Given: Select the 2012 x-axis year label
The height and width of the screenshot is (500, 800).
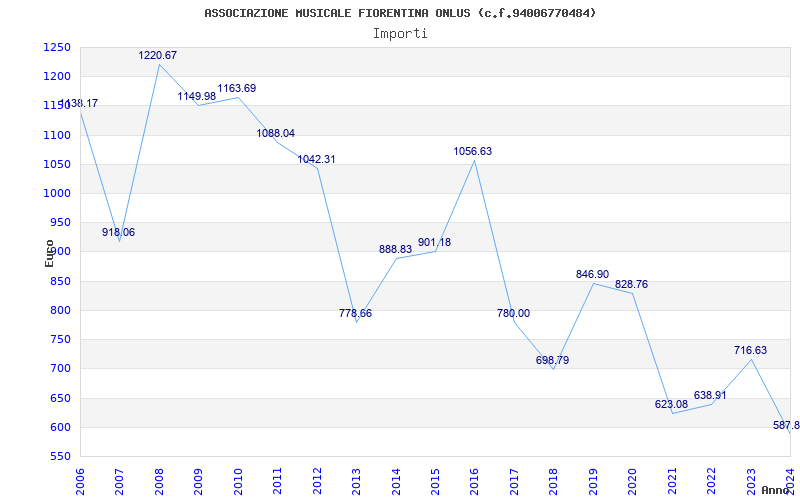Looking at the screenshot, I should pos(317,482).
